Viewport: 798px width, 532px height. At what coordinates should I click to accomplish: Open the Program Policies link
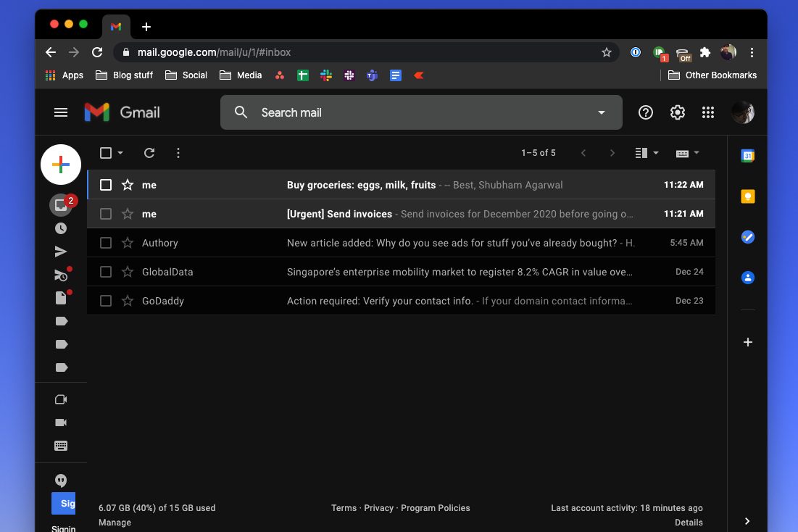pos(435,507)
